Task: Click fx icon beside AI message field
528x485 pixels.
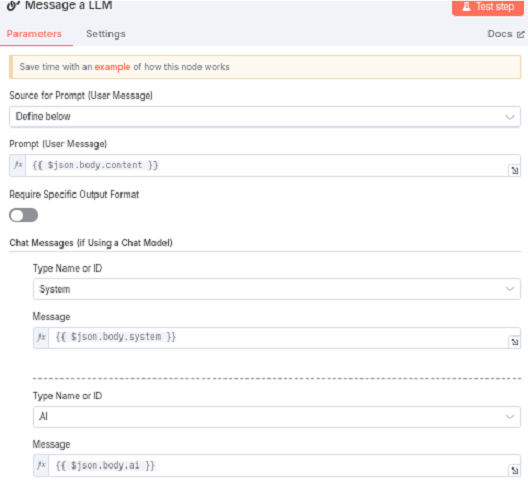Action: click(x=41, y=465)
